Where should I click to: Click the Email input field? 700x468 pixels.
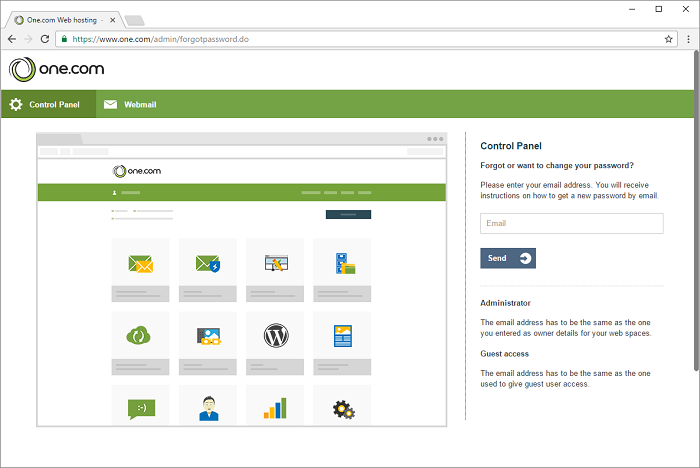pyautogui.click(x=571, y=223)
